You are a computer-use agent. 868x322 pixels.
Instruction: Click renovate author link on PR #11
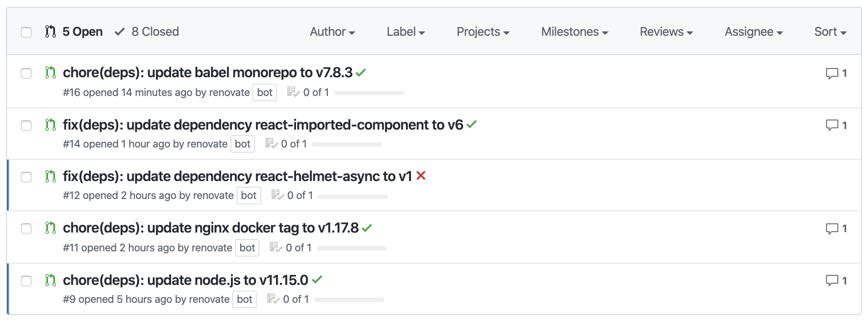(211, 248)
